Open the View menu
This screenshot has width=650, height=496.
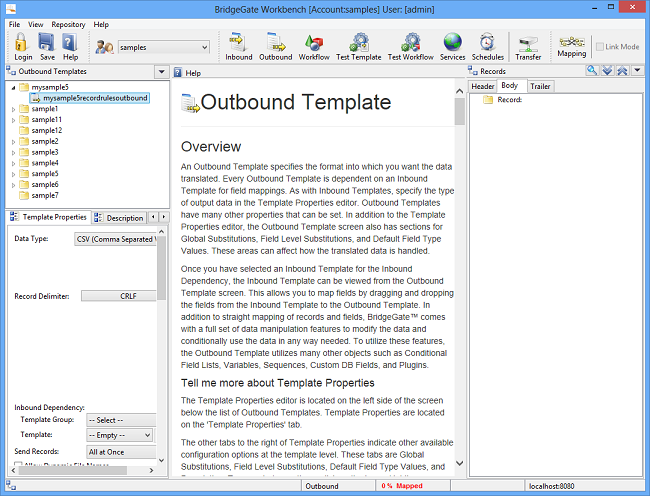(35, 24)
